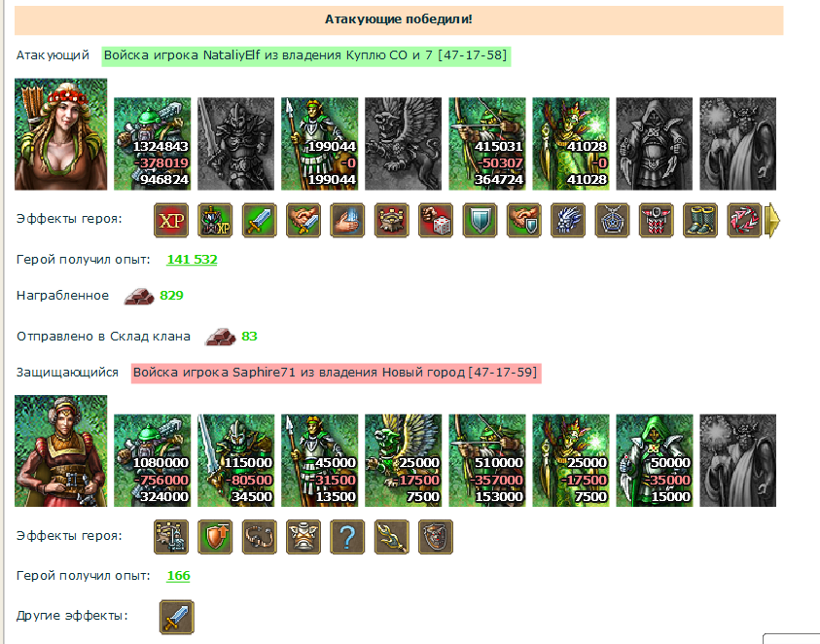Click the blue question mark effect icon
This screenshot has height=644, width=820.
[x=347, y=537]
